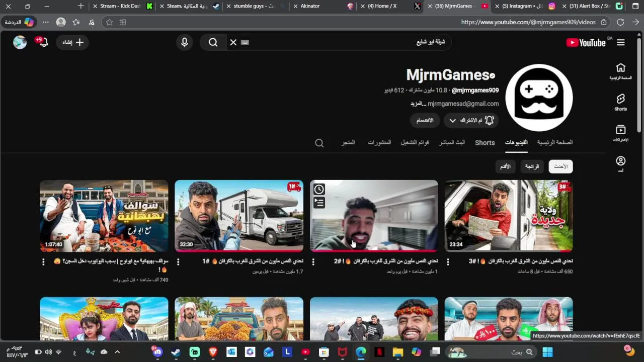Refresh the page in Edge
This screenshot has width=644, height=362.
620,22
